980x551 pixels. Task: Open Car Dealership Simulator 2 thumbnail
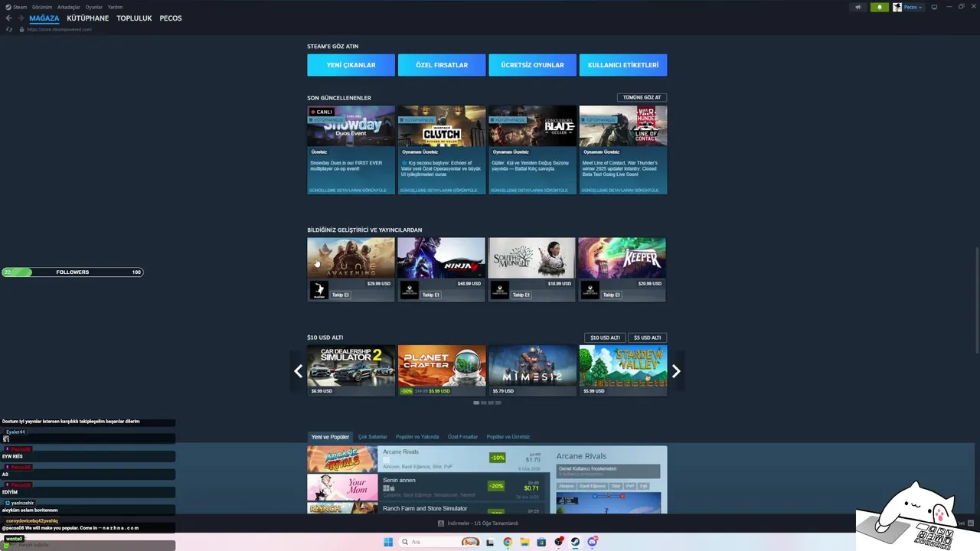(351, 365)
